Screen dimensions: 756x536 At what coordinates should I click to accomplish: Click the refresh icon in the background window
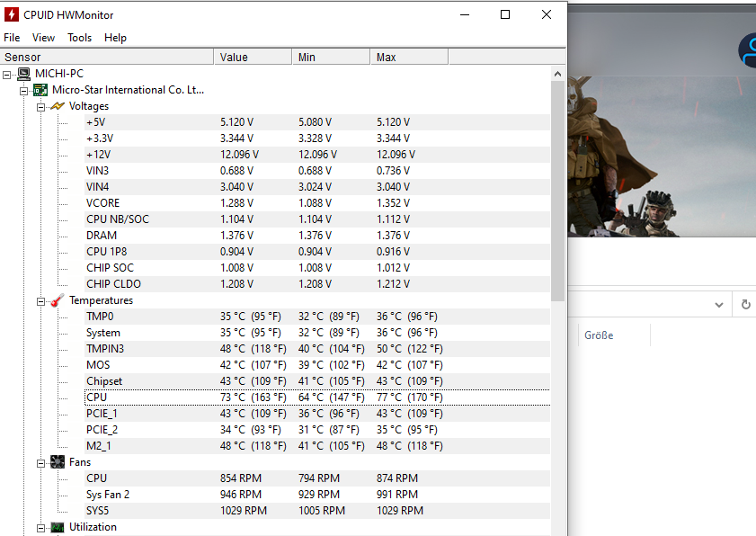point(745,305)
